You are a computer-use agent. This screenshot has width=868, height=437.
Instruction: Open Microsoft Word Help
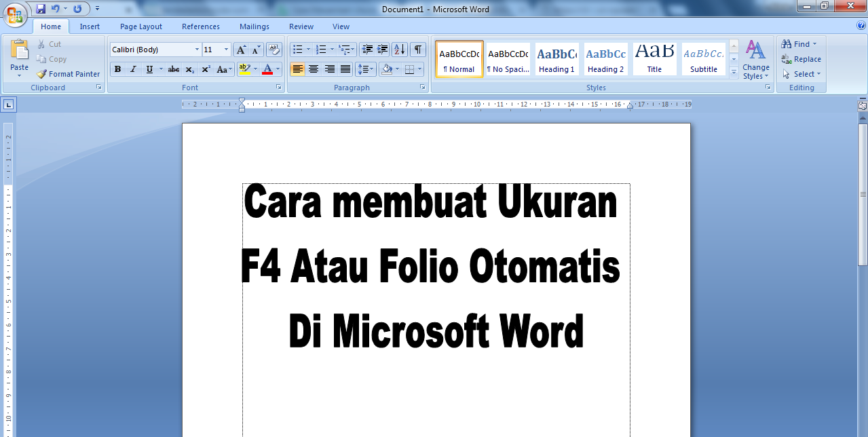pyautogui.click(x=861, y=25)
